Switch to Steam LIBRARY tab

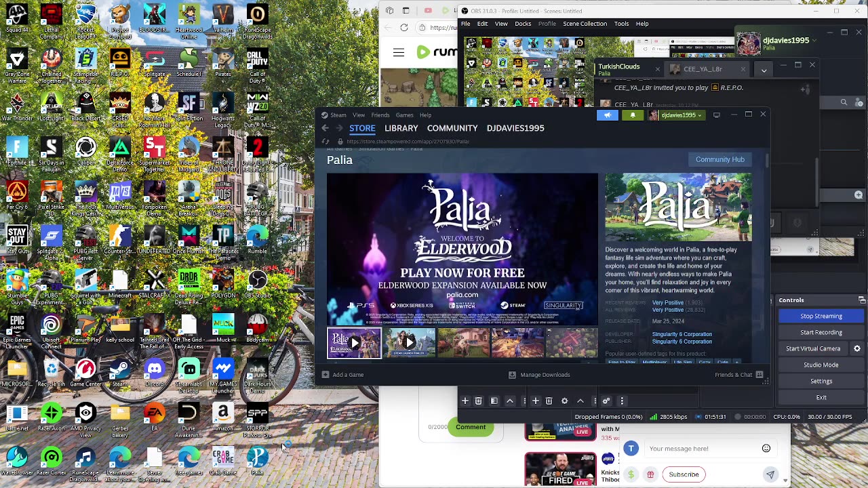pyautogui.click(x=401, y=128)
